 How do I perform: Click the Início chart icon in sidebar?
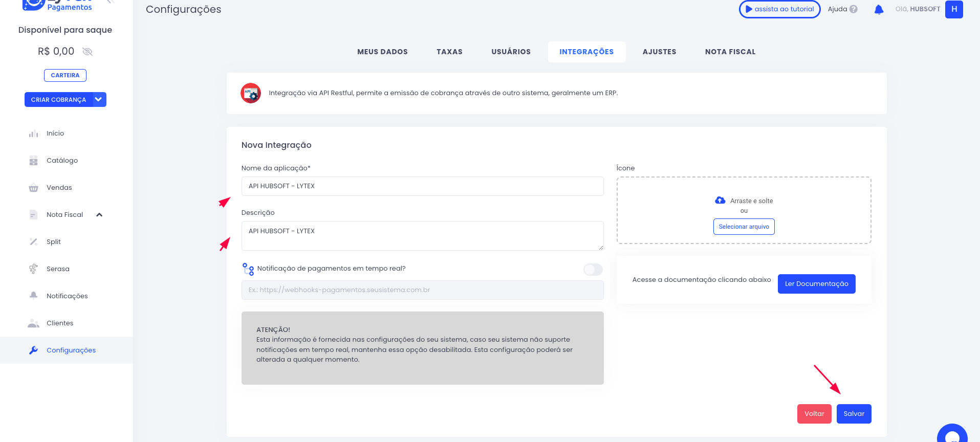point(34,134)
